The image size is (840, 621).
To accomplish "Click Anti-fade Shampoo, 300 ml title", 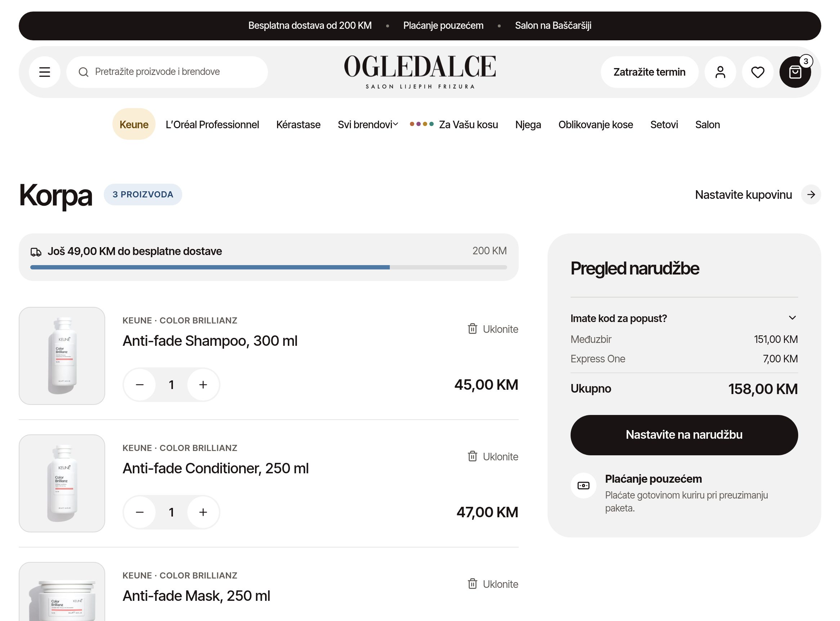I will pyautogui.click(x=210, y=340).
